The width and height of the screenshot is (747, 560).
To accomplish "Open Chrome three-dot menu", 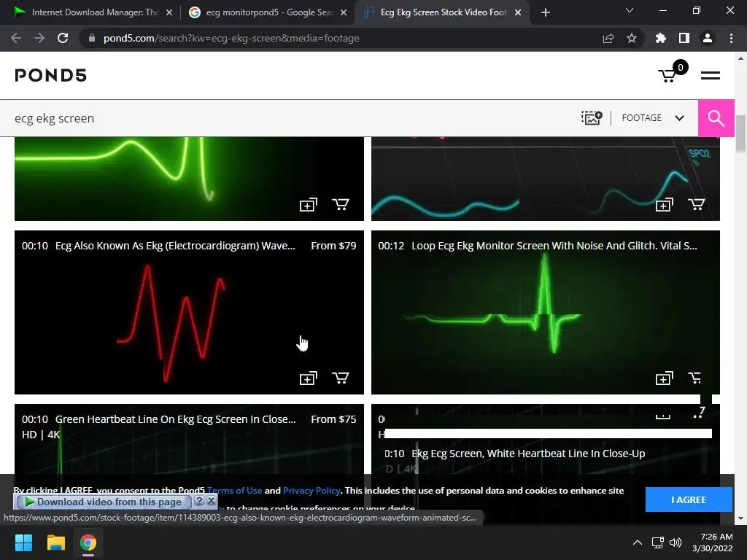I will [731, 38].
